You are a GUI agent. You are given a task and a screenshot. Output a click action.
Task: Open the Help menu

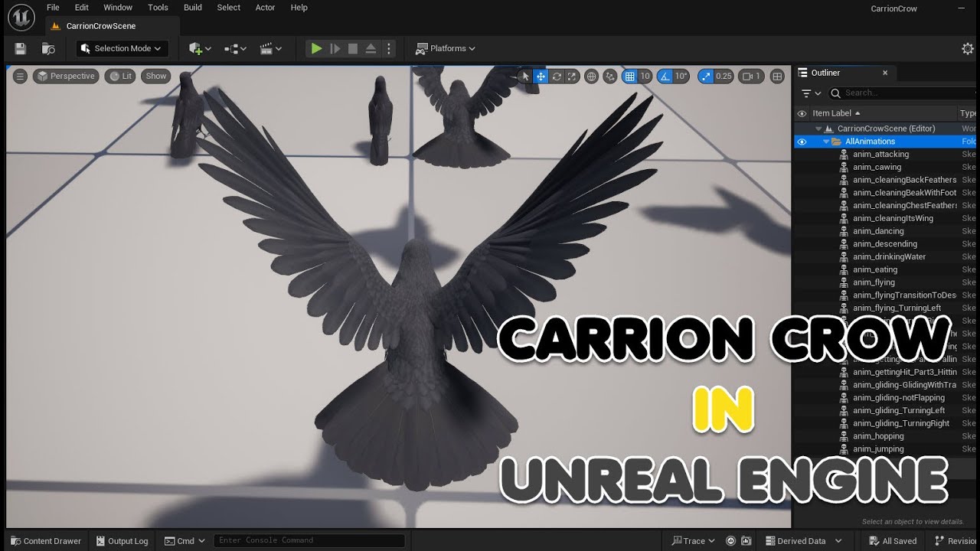point(299,8)
